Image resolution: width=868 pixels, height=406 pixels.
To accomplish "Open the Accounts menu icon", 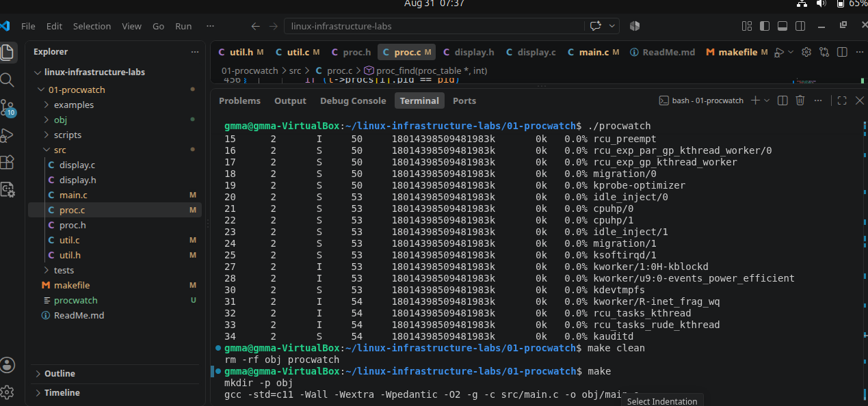I will (8, 364).
